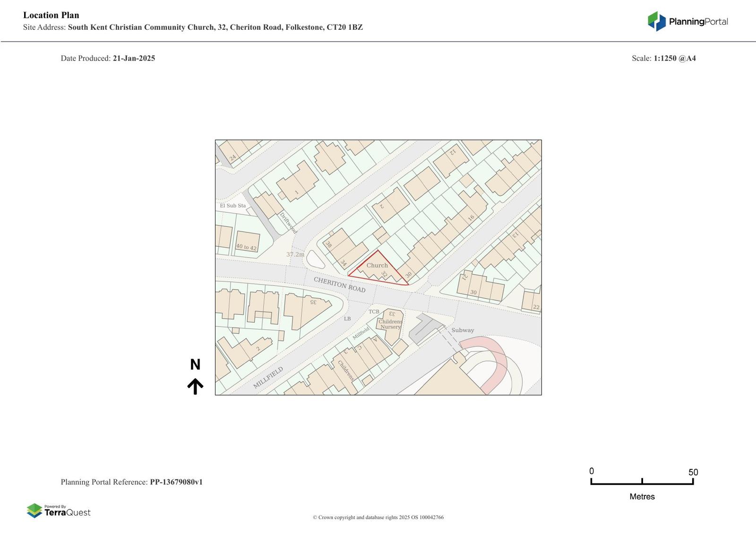Click the Childrens Nursery building label
This screenshot has height=535, width=756.
[390, 324]
